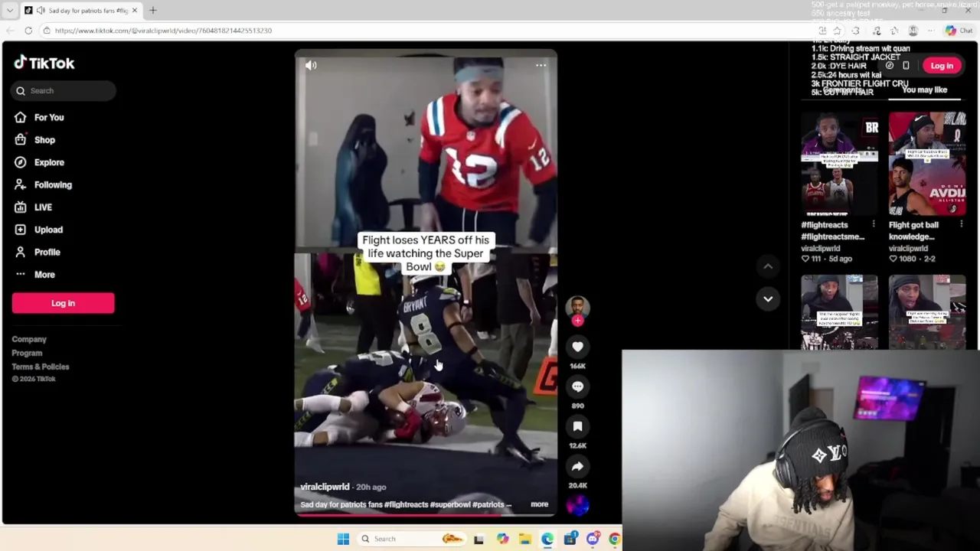
Task: Open Google Chrome from the taskbar
Action: pyautogui.click(x=614, y=539)
